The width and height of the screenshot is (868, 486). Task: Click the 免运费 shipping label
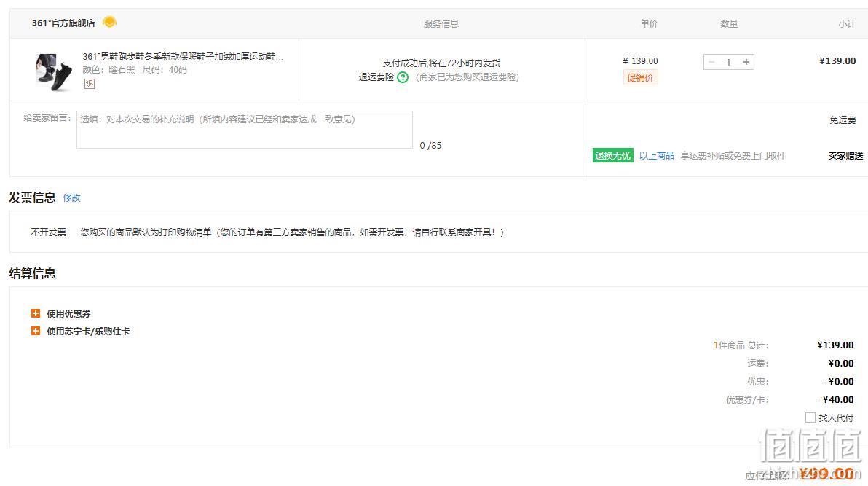843,120
